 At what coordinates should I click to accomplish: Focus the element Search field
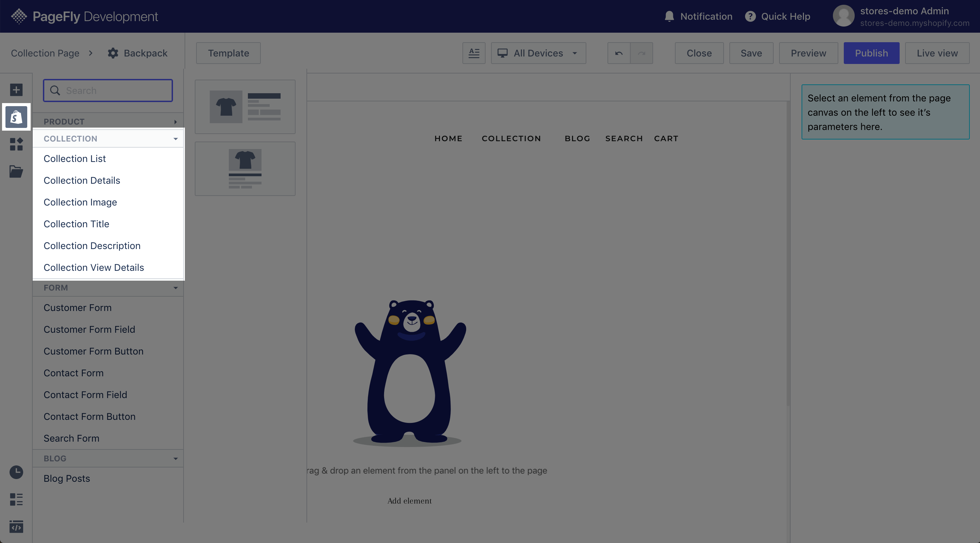coord(108,90)
